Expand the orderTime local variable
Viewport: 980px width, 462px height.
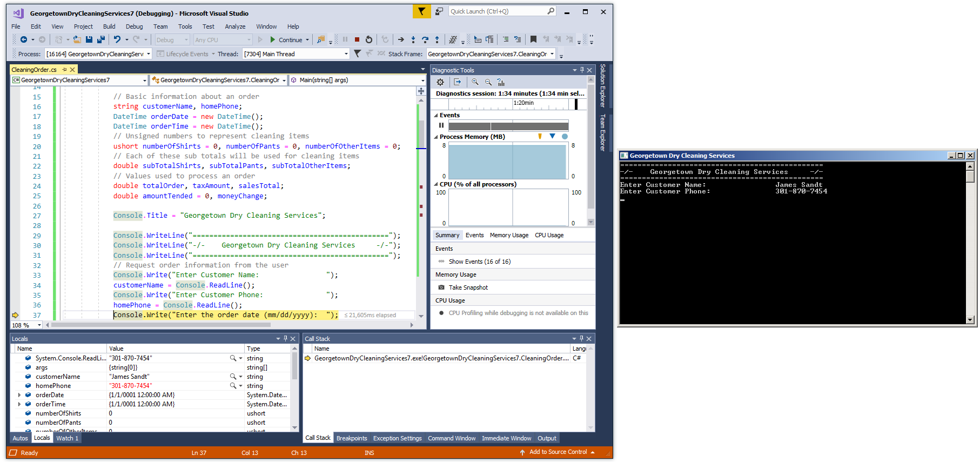[x=19, y=404]
